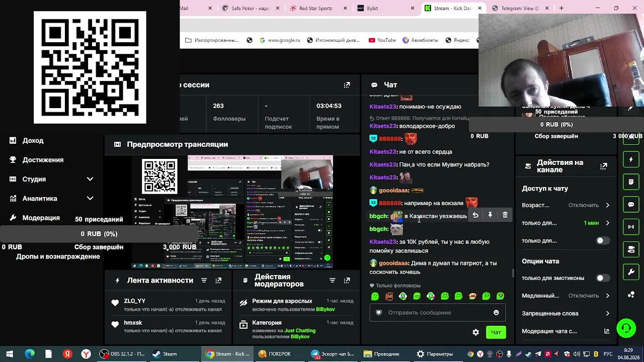Click the Just Chatting category link
The image size is (644, 362).
(x=300, y=331)
